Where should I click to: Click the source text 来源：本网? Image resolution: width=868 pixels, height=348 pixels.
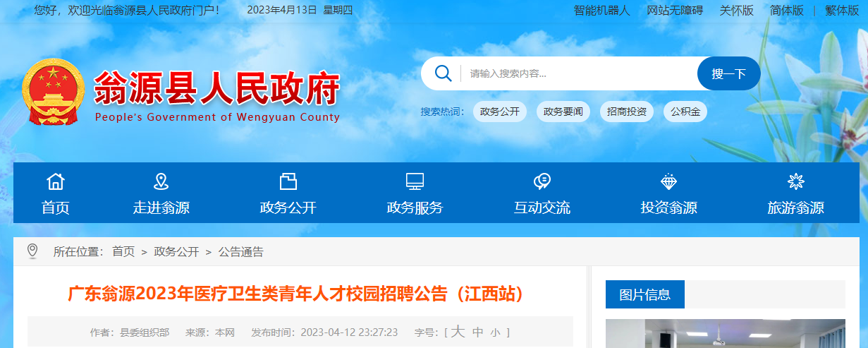[x=210, y=332]
